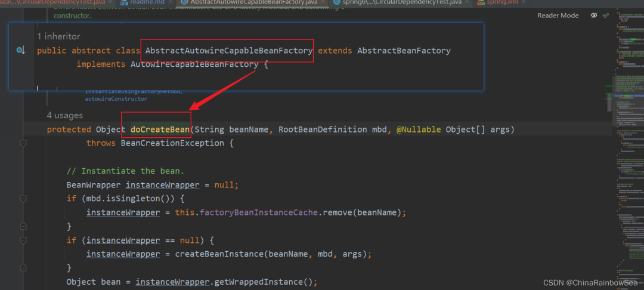Click the markdown file icon on readme.md tab
The image size is (644, 290).
tap(123, 2)
